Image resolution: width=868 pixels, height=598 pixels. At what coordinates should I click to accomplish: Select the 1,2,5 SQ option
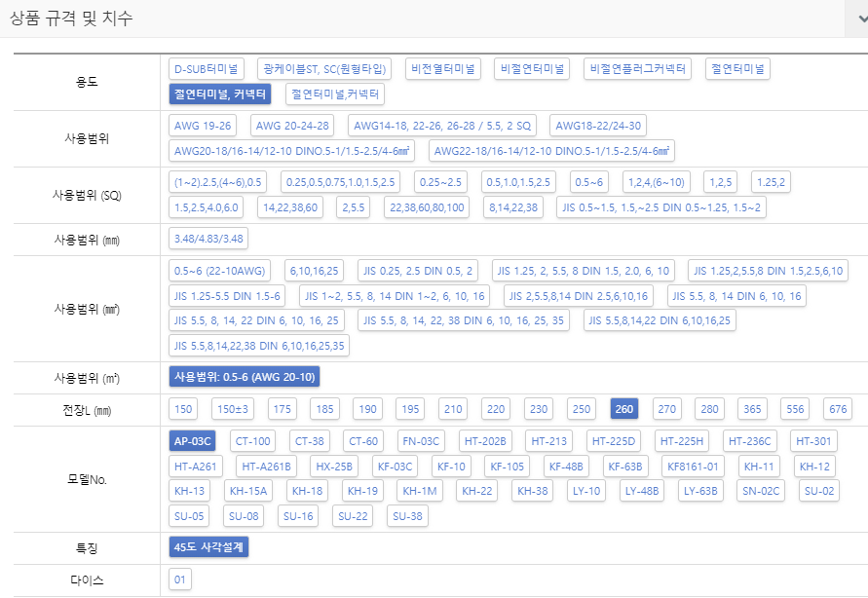click(720, 182)
